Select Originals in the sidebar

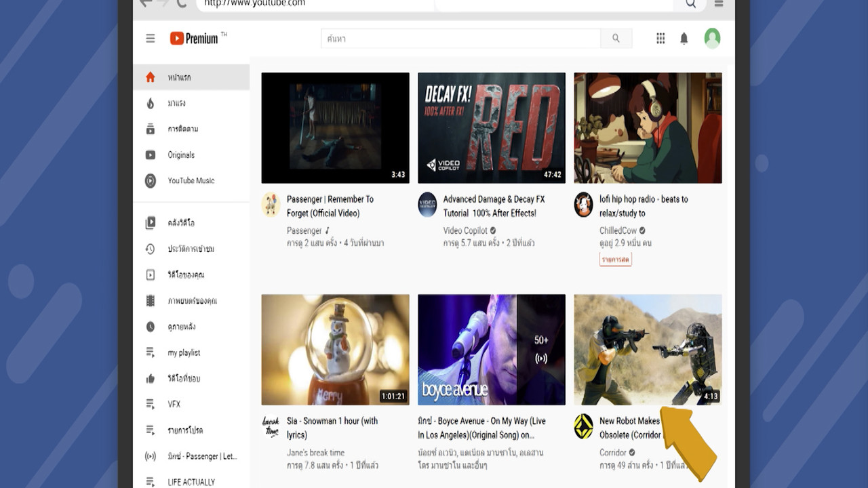click(x=181, y=155)
